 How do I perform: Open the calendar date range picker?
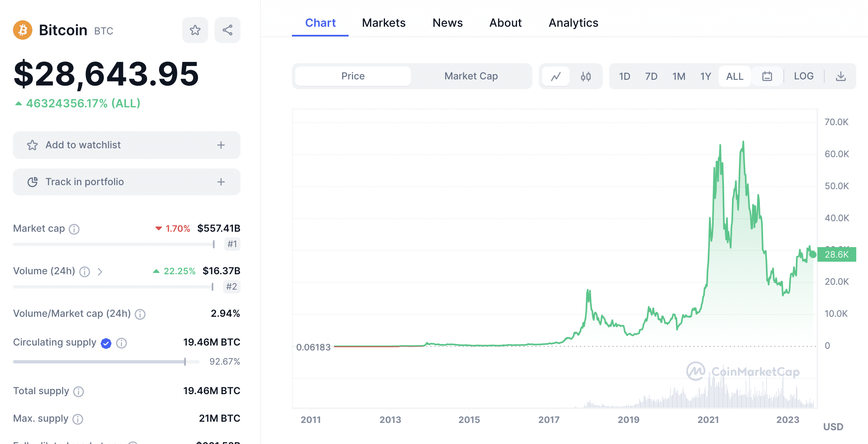point(767,76)
